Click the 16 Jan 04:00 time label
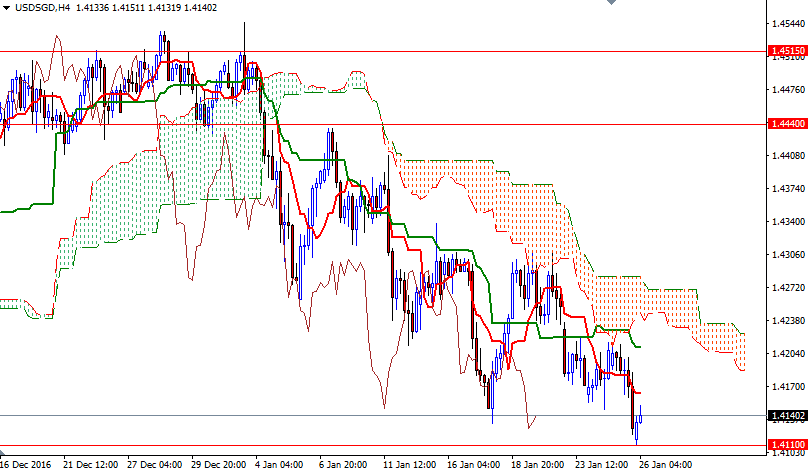Image resolution: width=808 pixels, height=472 pixels. 474,465
